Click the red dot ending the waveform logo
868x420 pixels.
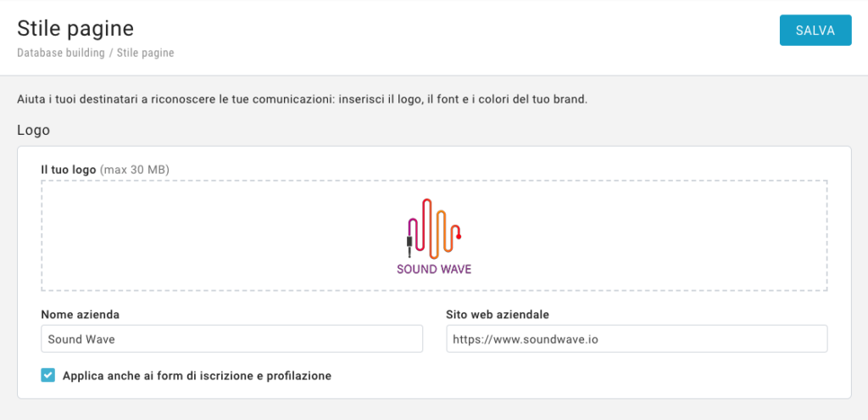[x=459, y=237]
